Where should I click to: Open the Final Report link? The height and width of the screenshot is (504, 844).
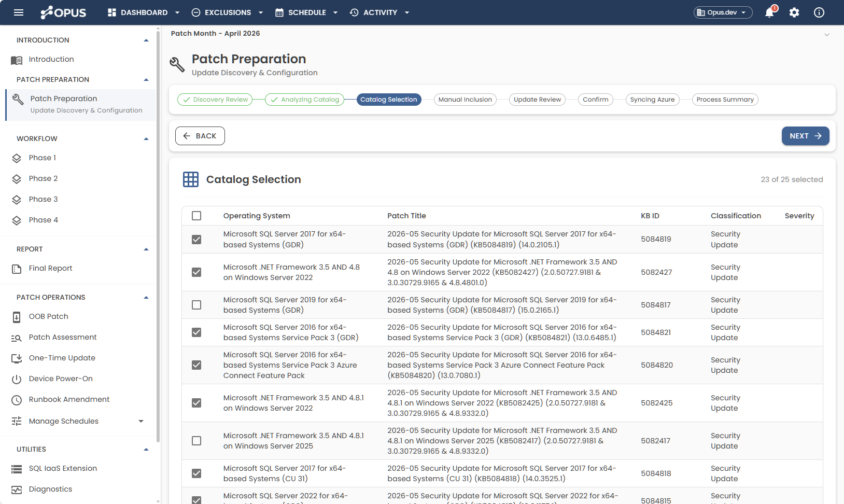50,269
